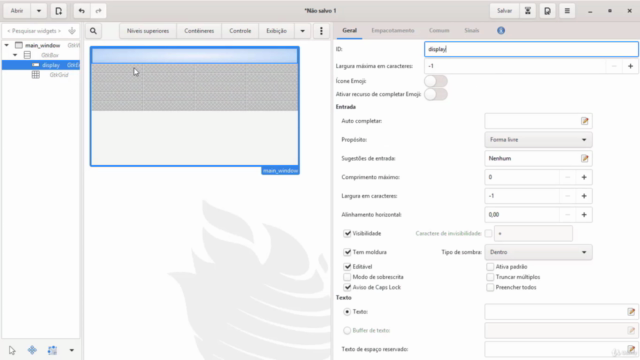This screenshot has width=640, height=360.
Task: Choose the pointer selection mode tool
Action: click(12, 350)
